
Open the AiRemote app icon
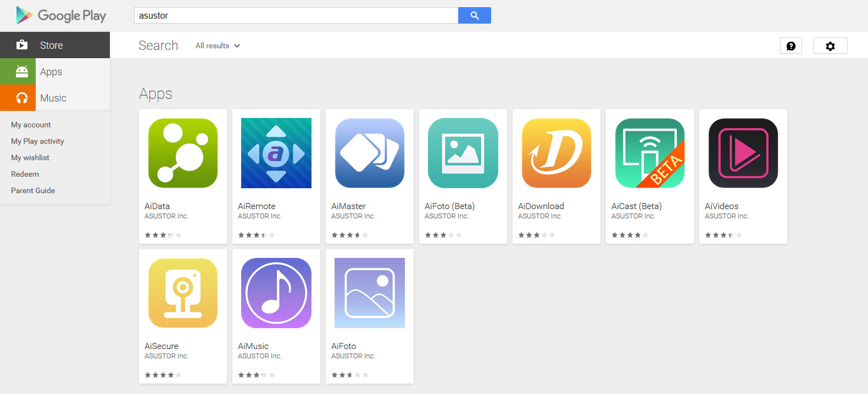point(276,153)
